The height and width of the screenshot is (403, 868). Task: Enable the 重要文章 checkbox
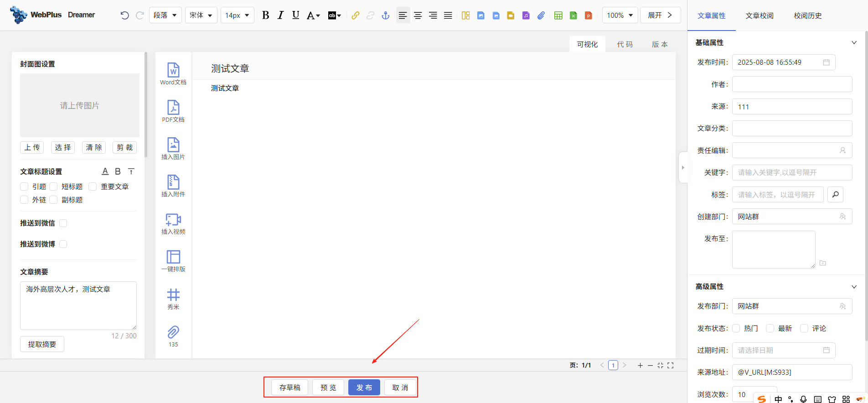click(93, 186)
